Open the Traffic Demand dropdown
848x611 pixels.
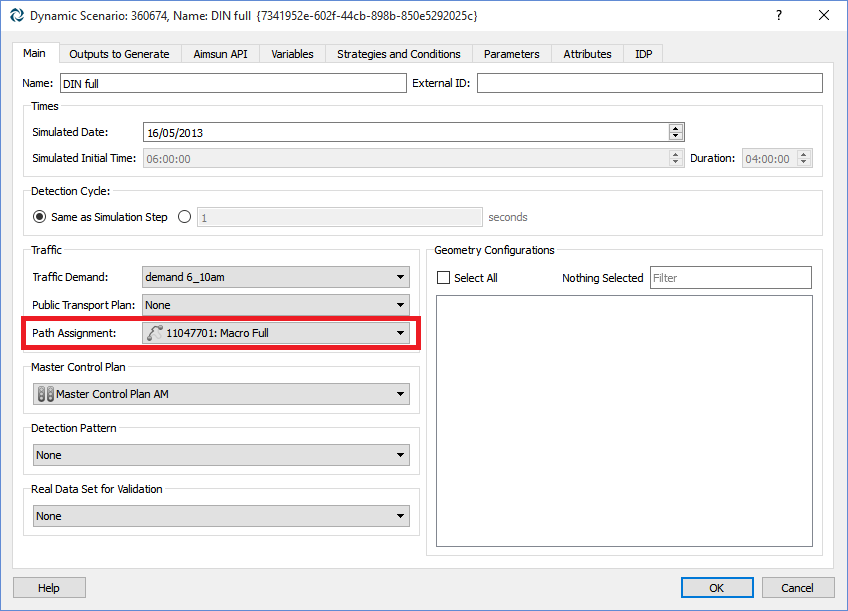click(276, 277)
